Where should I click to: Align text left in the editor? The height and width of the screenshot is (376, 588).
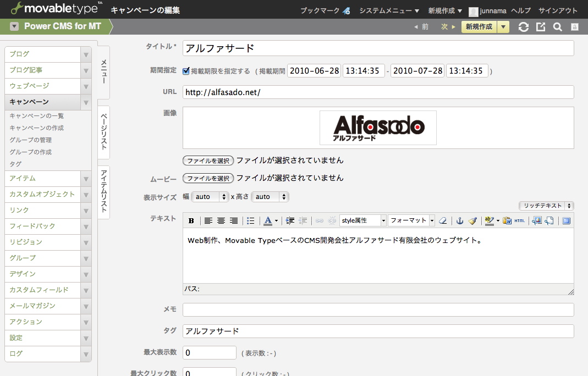[208, 221]
